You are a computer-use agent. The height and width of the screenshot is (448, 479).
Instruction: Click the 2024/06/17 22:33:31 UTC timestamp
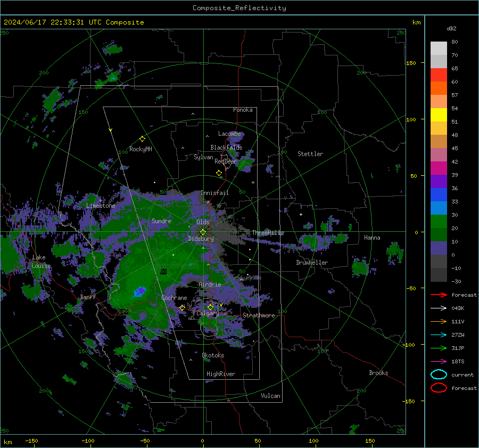pyautogui.click(x=74, y=22)
